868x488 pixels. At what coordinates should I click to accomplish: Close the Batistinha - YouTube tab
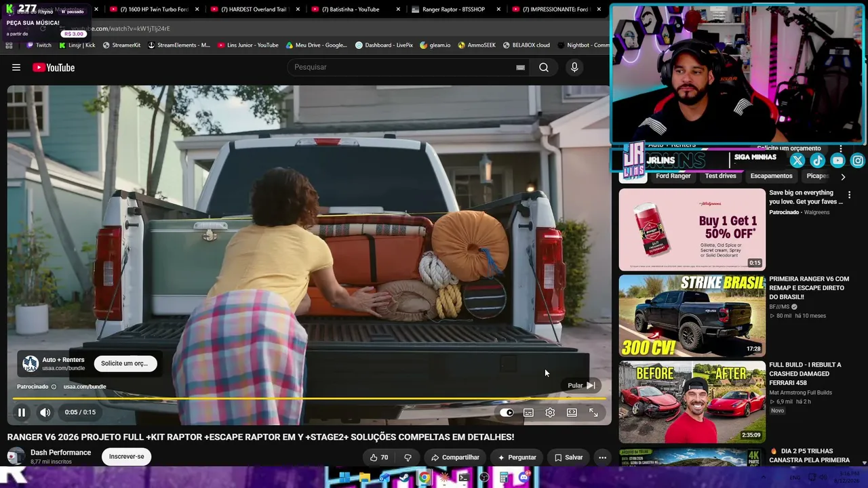(399, 9)
